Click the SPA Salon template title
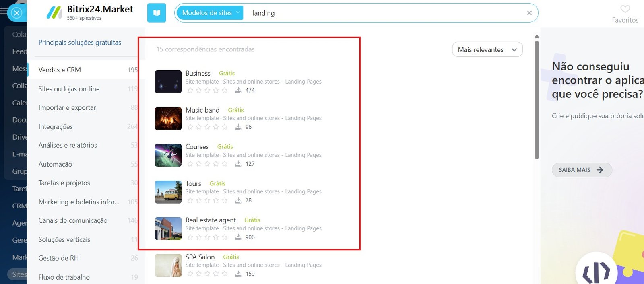This screenshot has width=644, height=284. pos(200,257)
